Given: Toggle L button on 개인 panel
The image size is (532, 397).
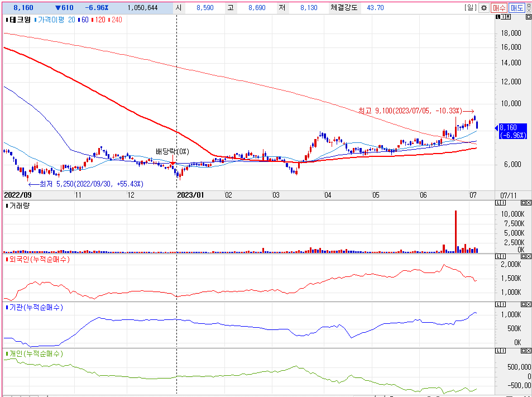Looking at the screenshot, I should pos(498,351).
